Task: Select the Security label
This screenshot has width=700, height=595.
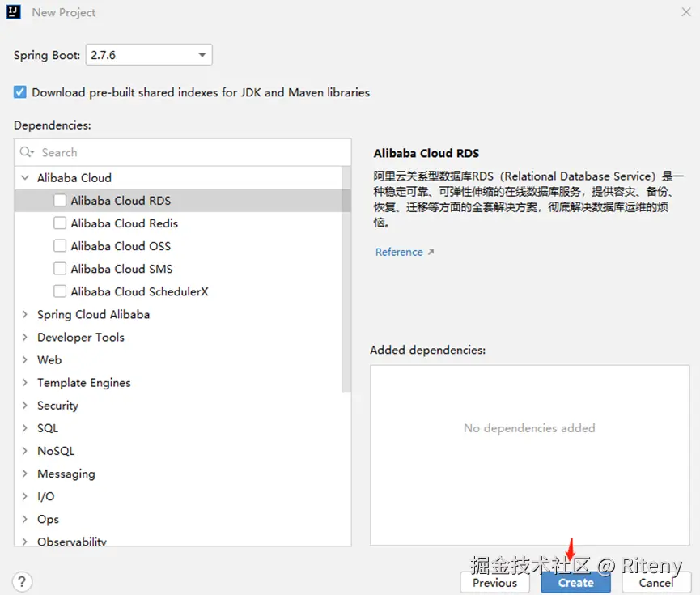Action: click(x=57, y=406)
